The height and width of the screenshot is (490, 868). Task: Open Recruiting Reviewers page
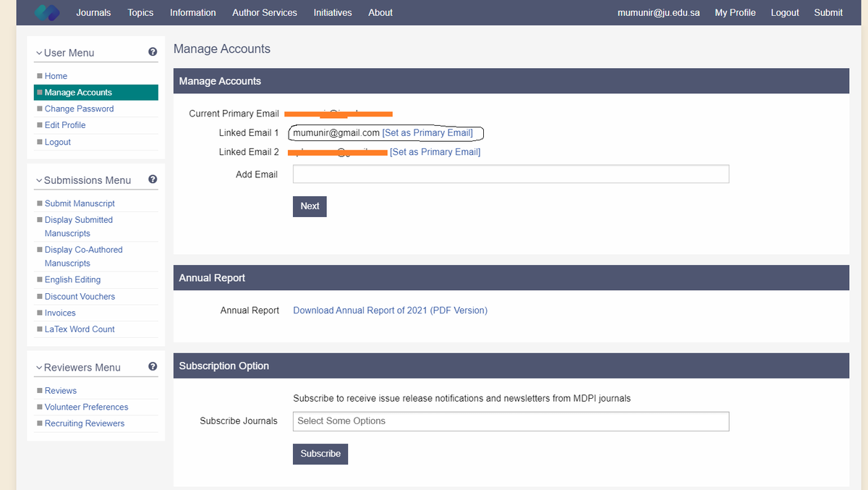point(85,423)
